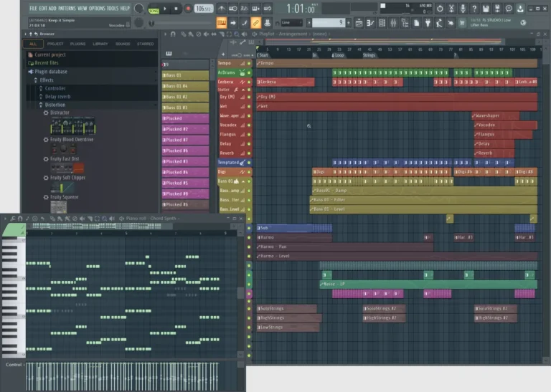Click the tempo 106 field
Viewport: 551px width, 392px height.
(x=204, y=9)
